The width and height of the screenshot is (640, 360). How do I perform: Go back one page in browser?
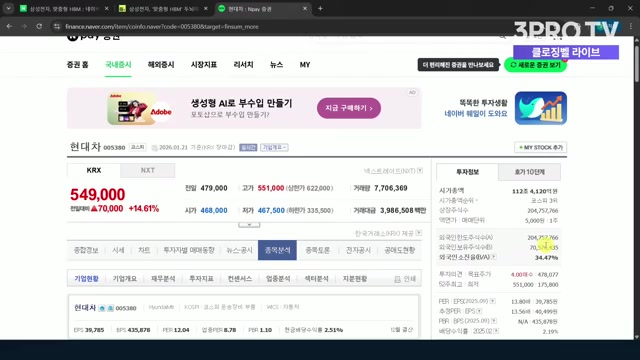click(9, 27)
